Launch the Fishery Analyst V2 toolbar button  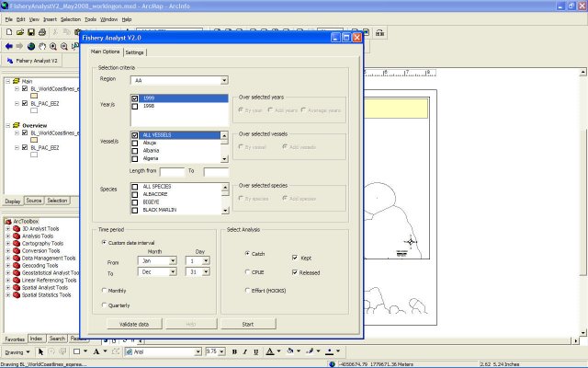32,61
